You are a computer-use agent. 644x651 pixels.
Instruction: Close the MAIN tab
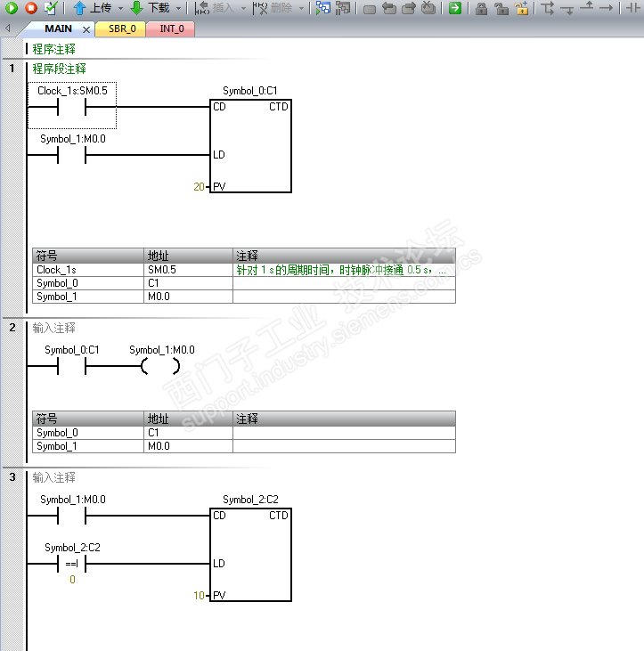click(x=86, y=29)
